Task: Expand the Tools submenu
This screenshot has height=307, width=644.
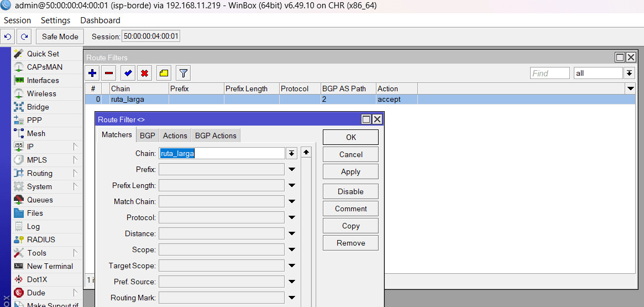Action: [75, 253]
